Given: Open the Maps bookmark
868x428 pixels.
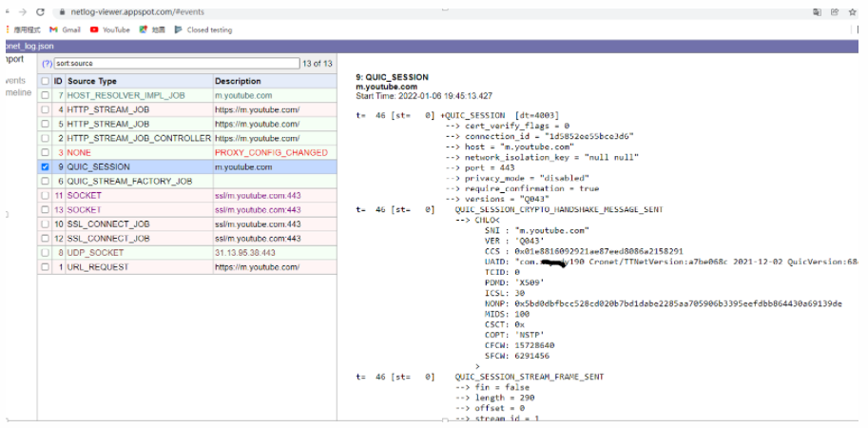Looking at the screenshot, I should (x=152, y=29).
